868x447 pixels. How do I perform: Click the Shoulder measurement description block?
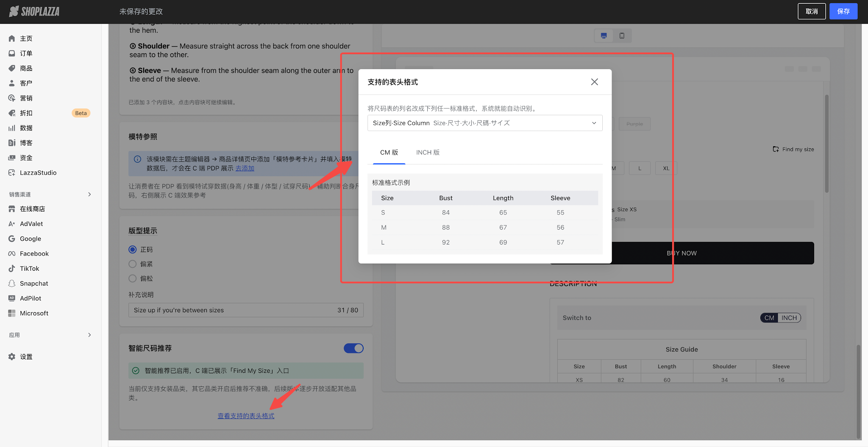(x=240, y=50)
